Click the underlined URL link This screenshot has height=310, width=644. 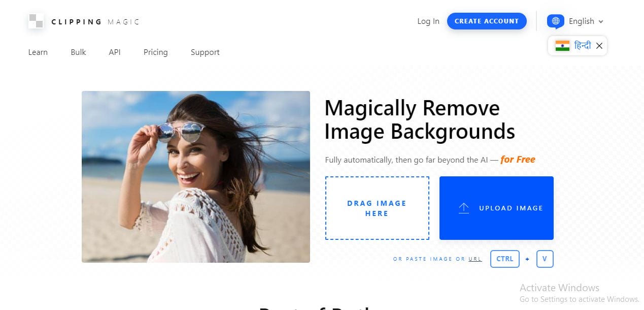[x=475, y=259]
